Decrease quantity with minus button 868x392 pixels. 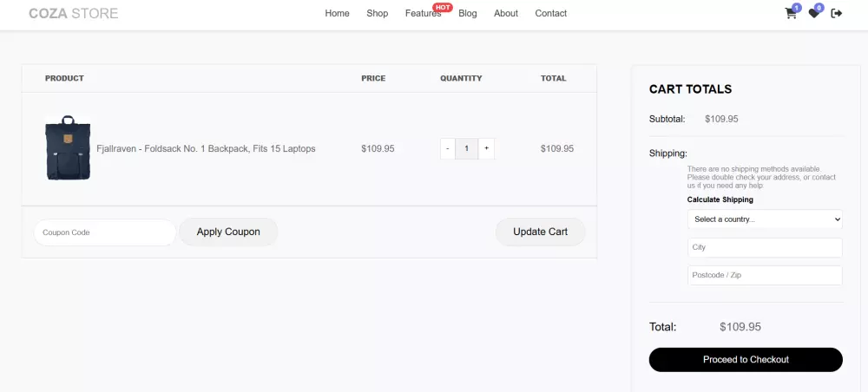pos(448,148)
